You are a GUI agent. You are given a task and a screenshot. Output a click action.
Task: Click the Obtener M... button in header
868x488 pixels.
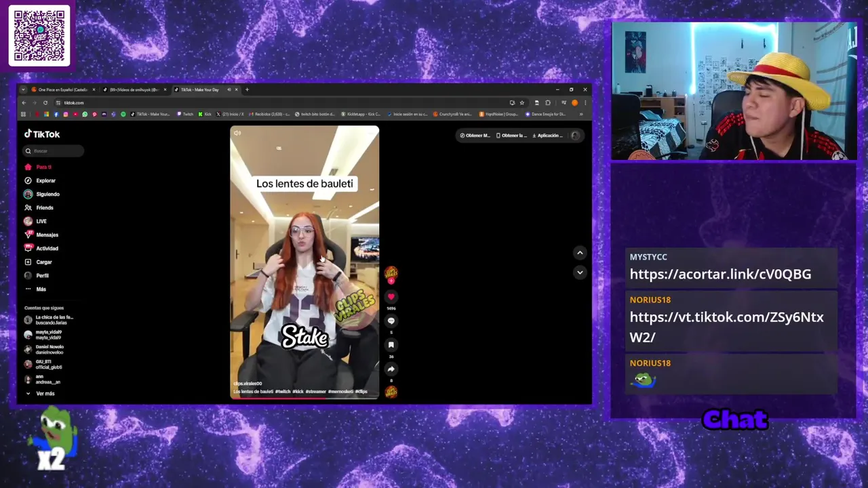click(475, 136)
